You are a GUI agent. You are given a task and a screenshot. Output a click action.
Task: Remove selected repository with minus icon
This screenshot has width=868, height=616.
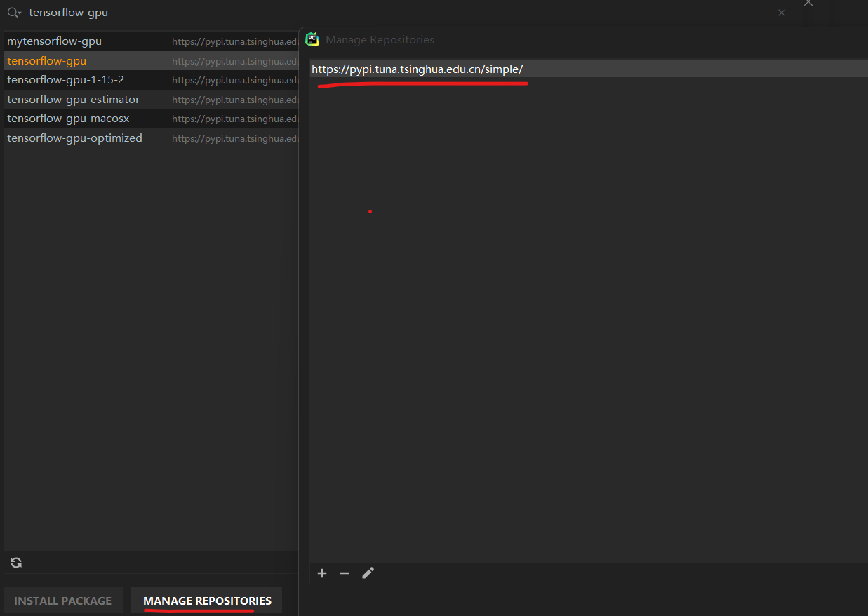point(345,573)
